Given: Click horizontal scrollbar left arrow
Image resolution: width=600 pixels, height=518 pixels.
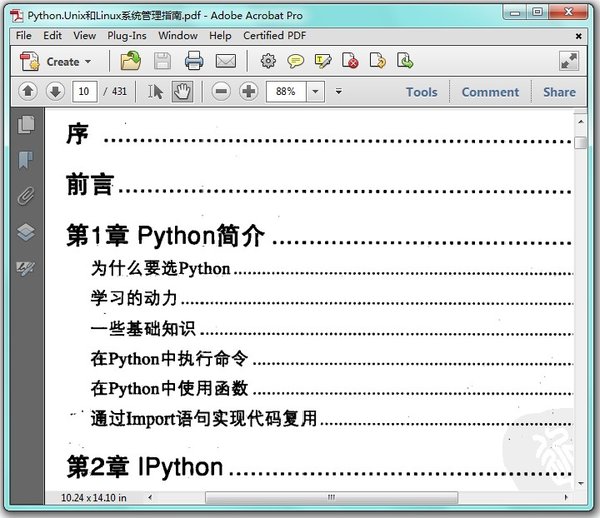Looking at the screenshot, I should pos(150,497).
